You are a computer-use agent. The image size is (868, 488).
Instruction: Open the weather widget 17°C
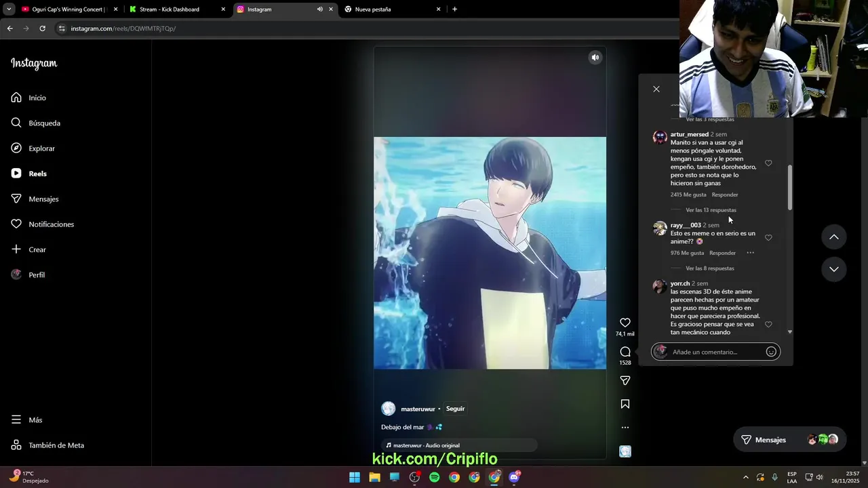point(28,477)
